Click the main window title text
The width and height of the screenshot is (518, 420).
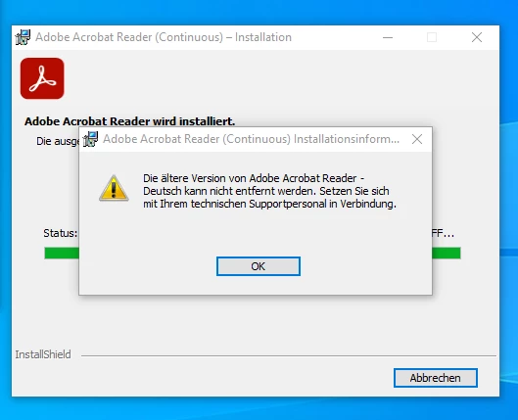164,37
